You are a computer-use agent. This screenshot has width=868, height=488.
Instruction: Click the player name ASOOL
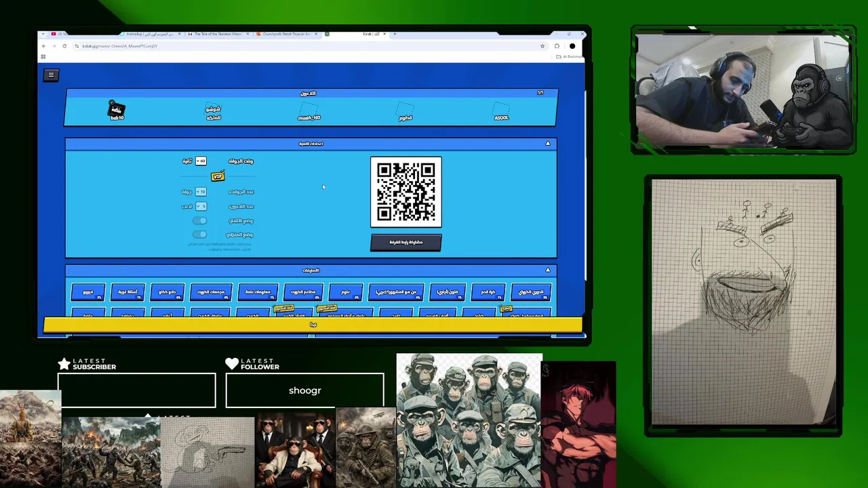click(501, 118)
